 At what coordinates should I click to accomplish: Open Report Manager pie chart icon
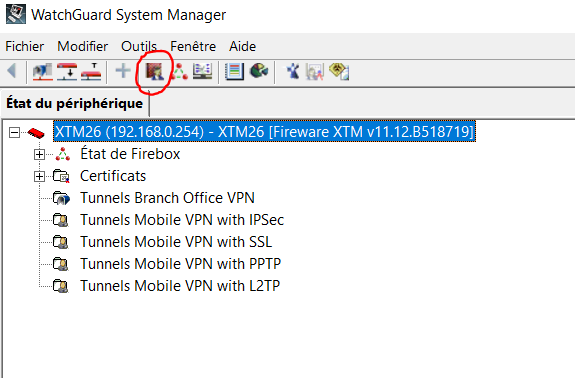click(x=259, y=70)
